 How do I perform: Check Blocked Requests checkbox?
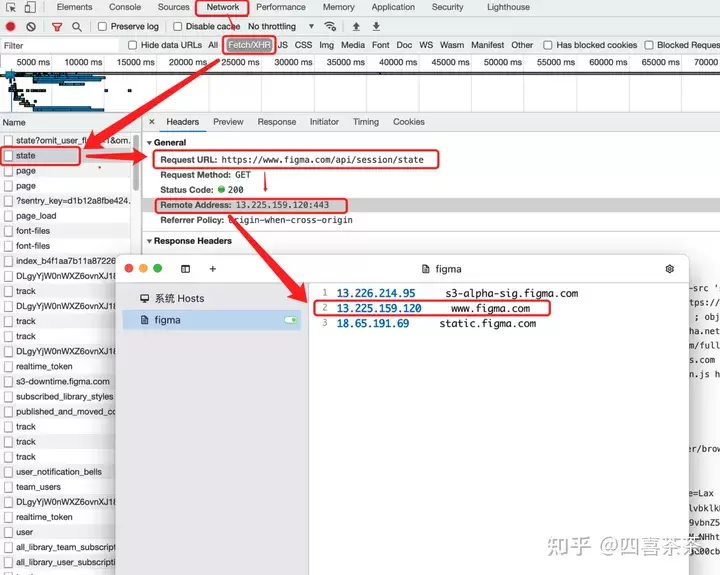coord(649,45)
